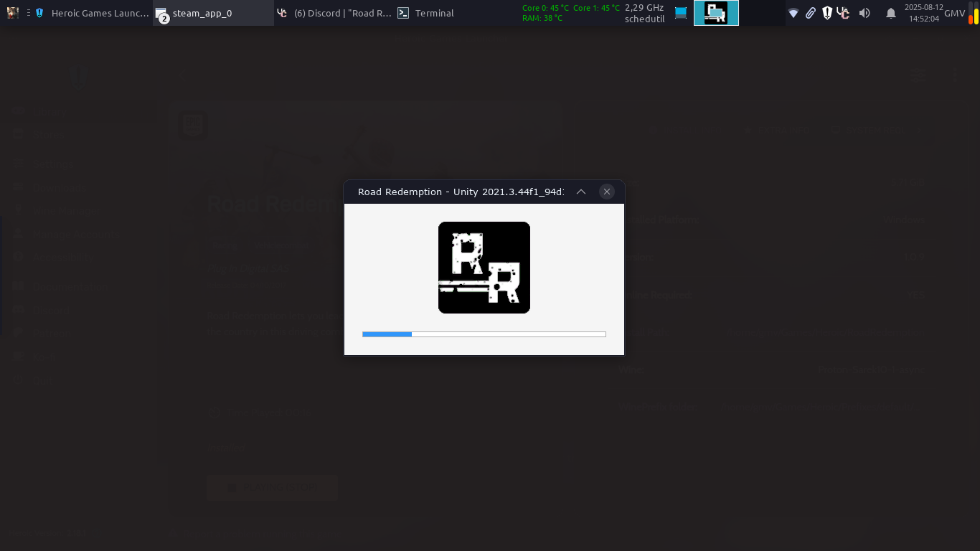This screenshot has height=551, width=980.
Task: Click the system load bars indicator
Action: click(972, 13)
